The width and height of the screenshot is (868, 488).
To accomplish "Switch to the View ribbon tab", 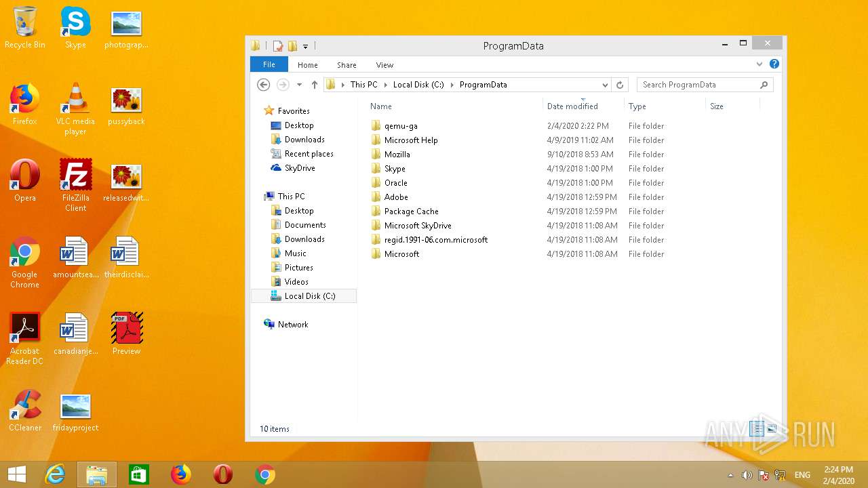I will (x=384, y=65).
